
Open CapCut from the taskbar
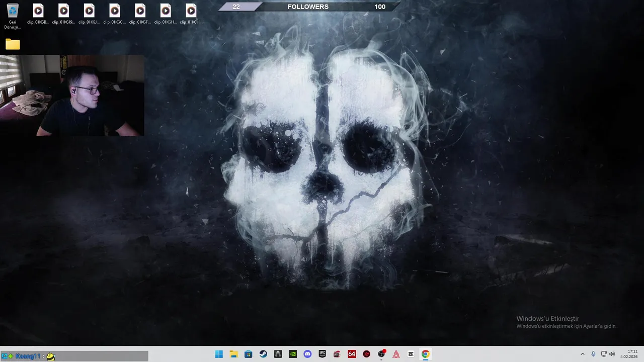click(411, 354)
